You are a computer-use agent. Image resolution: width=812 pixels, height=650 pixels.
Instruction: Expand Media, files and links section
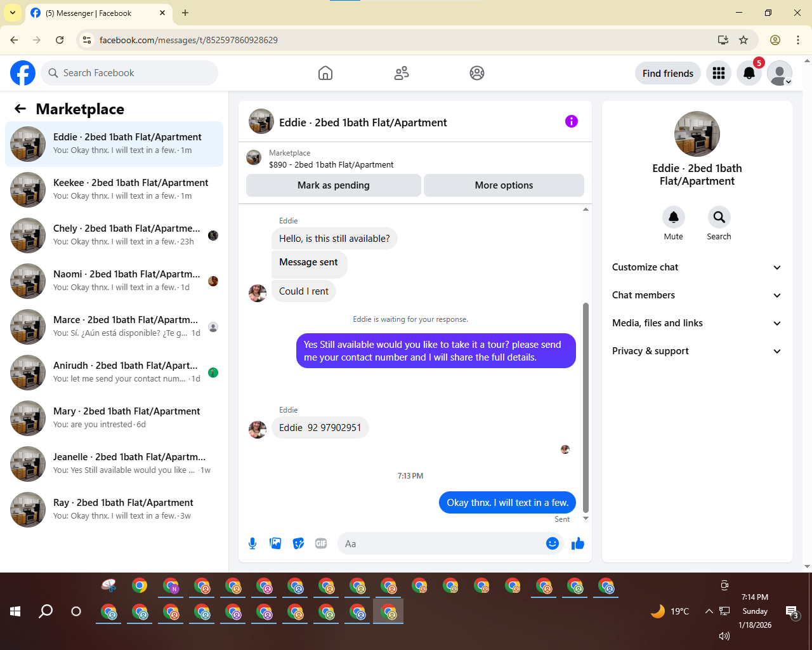(x=697, y=323)
